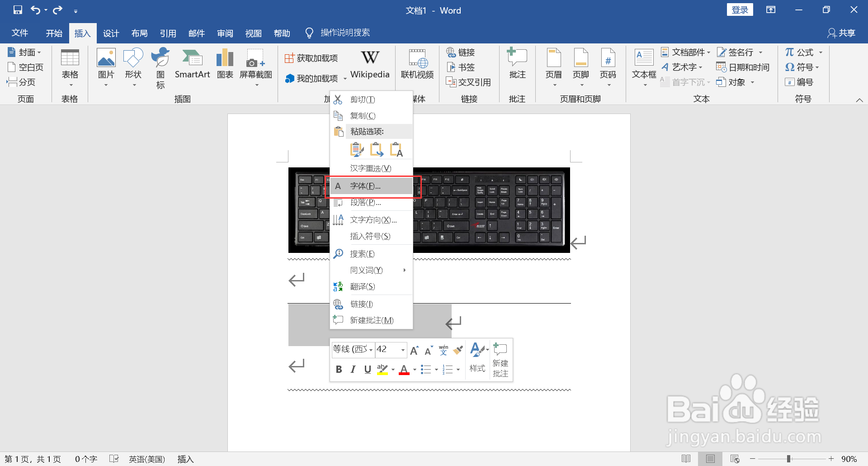Switch to the 开始 ribbon tab

[54, 33]
